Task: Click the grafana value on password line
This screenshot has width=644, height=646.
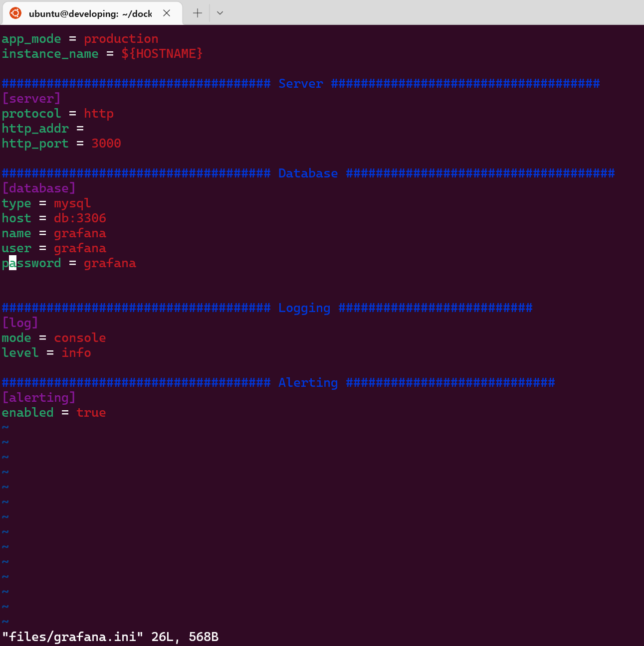Action: 110,263
